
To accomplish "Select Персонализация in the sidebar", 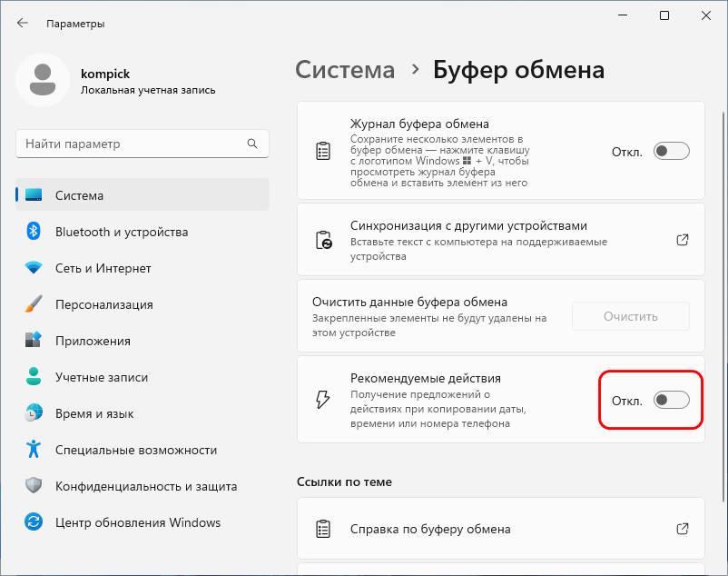I will tap(143, 303).
